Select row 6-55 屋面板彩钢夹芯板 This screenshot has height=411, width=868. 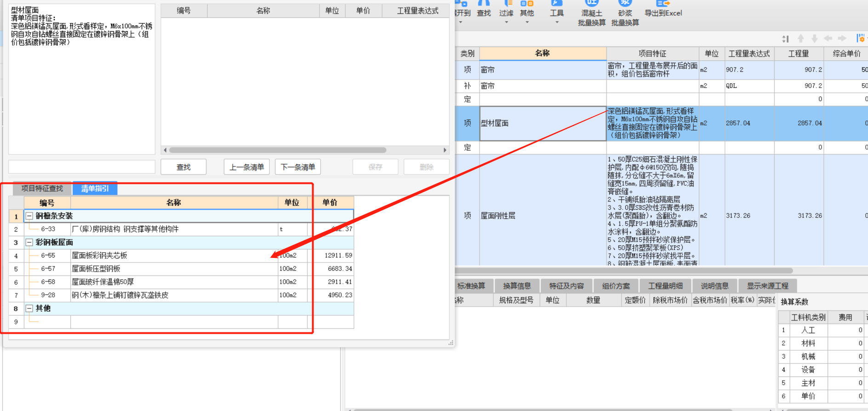tap(182, 256)
